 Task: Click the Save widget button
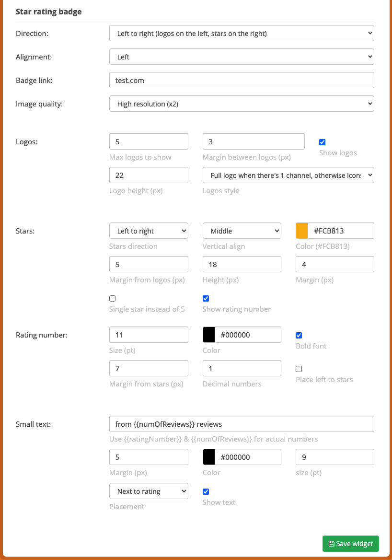click(x=350, y=544)
